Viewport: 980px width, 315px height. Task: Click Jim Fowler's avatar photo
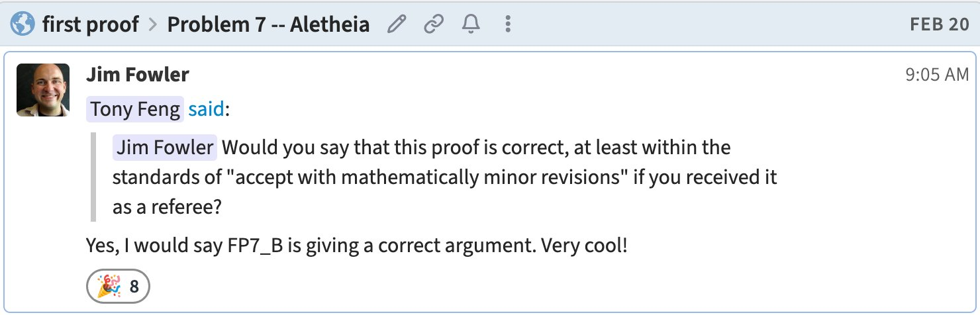pos(43,90)
